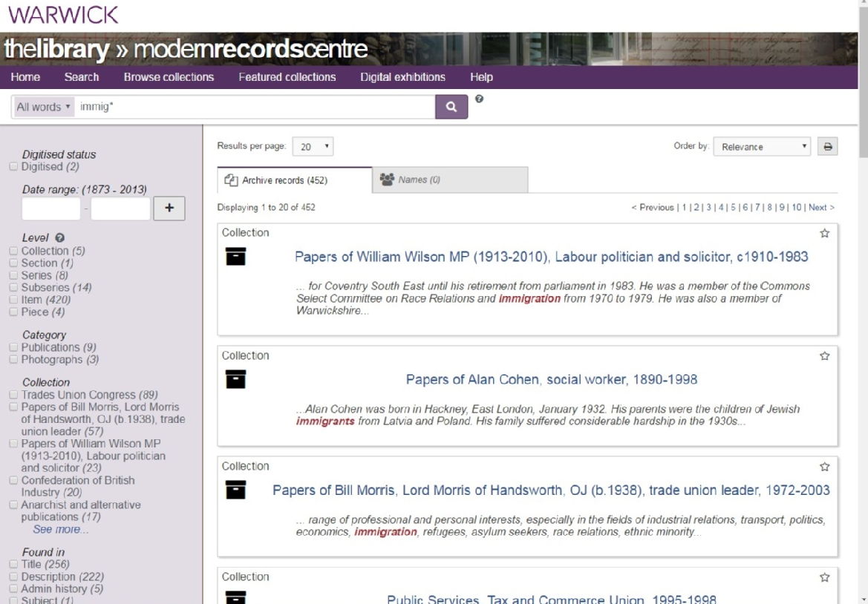Viewport: 868px width, 604px height.
Task: Expand the All words search type dropdown
Action: (44, 107)
